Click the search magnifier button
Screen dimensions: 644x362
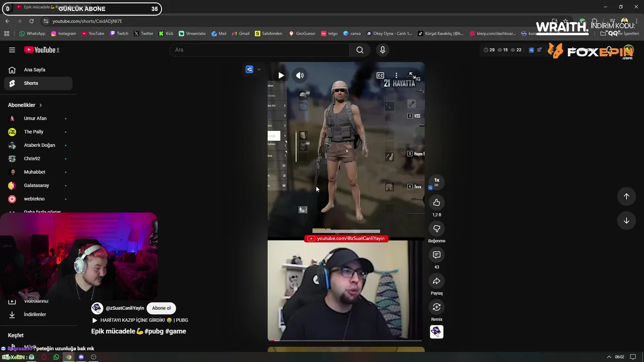click(360, 50)
